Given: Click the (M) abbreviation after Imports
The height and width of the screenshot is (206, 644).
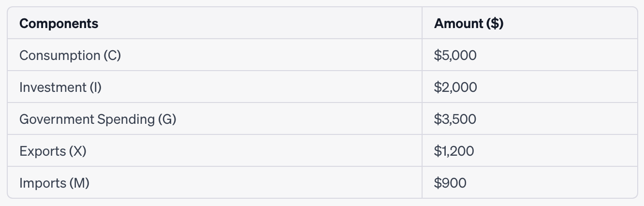Looking at the screenshot, I should point(79,183).
